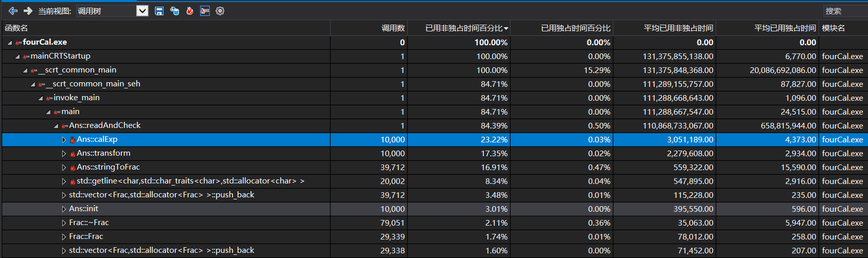Screen dimensions: 868x258
Task: Go forward with the right arrow
Action: pos(28,11)
